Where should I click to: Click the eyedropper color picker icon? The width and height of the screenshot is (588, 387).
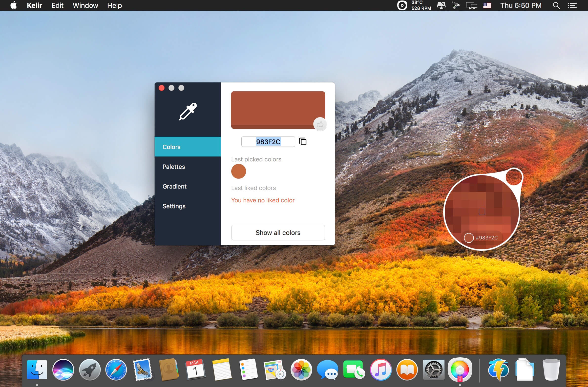coord(188,112)
